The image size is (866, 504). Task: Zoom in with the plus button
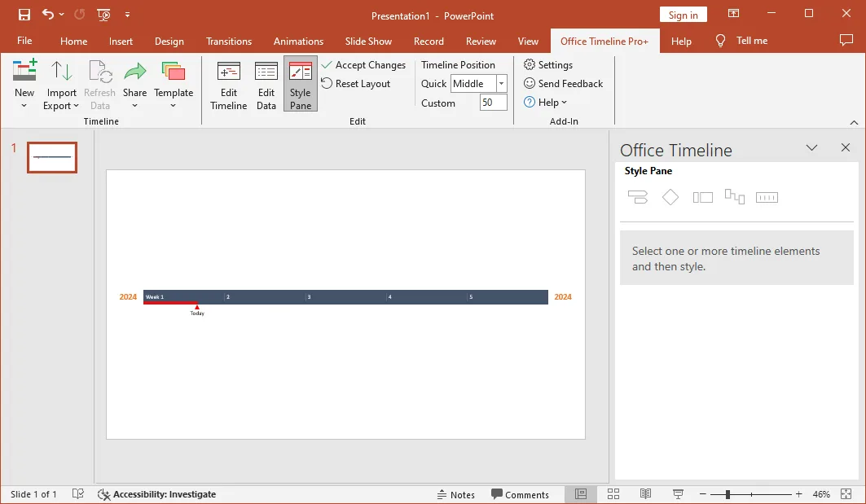(x=798, y=494)
